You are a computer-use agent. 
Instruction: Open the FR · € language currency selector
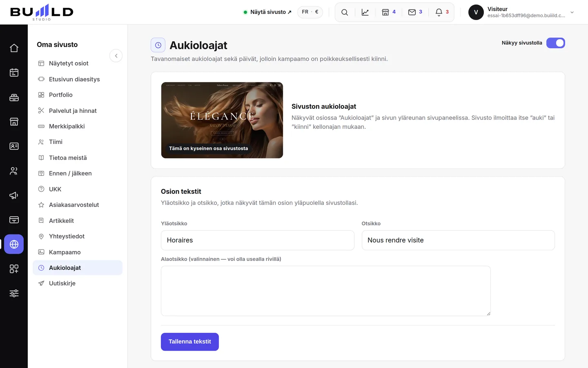[x=310, y=12]
